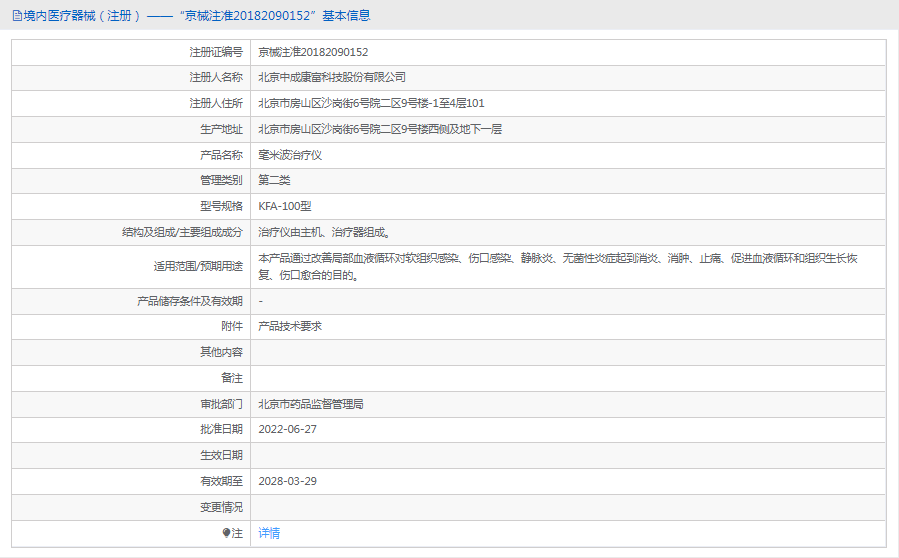The width and height of the screenshot is (899, 558).
Task: Click the document icon in the header
Action: pos(17,16)
